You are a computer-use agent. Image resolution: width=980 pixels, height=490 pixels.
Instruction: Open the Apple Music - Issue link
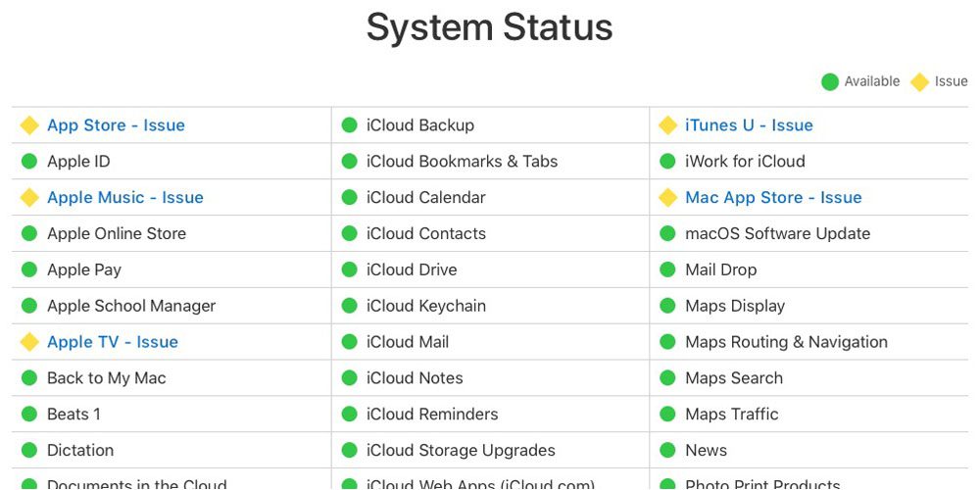point(125,198)
